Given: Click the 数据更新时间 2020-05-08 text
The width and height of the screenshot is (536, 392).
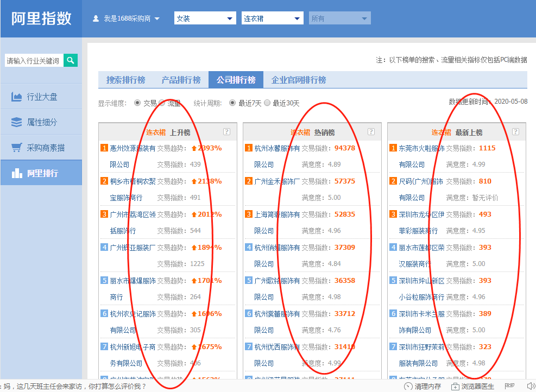Looking at the screenshot, I should (x=488, y=102).
